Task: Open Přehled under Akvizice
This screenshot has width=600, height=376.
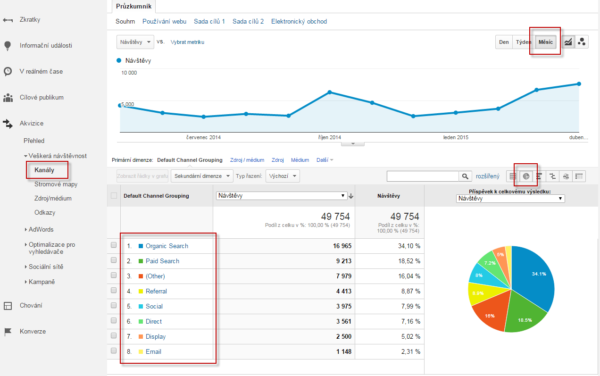Action: pyautogui.click(x=34, y=141)
